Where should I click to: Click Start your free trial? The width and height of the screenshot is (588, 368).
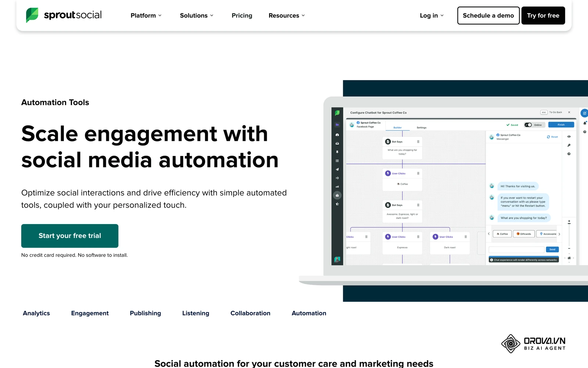(x=70, y=236)
